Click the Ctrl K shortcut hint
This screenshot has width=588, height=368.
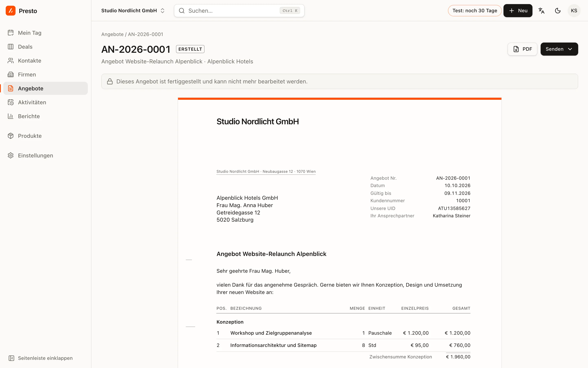pyautogui.click(x=290, y=11)
